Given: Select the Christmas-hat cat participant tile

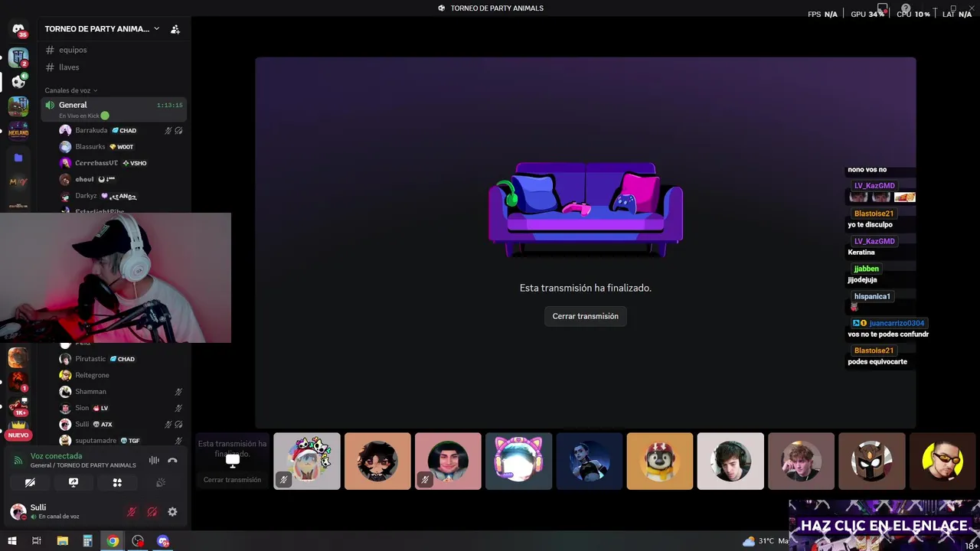Looking at the screenshot, I should (x=307, y=461).
